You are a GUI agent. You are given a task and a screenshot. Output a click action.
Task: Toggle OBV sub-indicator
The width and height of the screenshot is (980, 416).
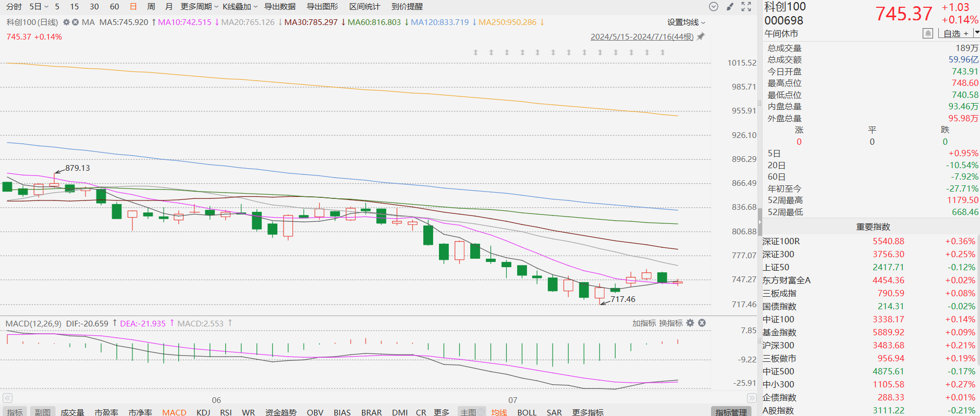tap(315, 412)
